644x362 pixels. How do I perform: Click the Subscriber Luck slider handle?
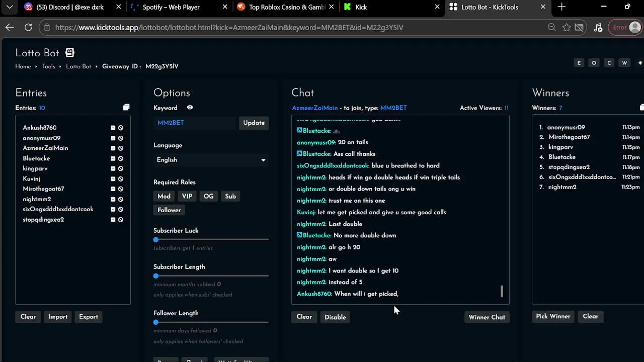pos(156,240)
